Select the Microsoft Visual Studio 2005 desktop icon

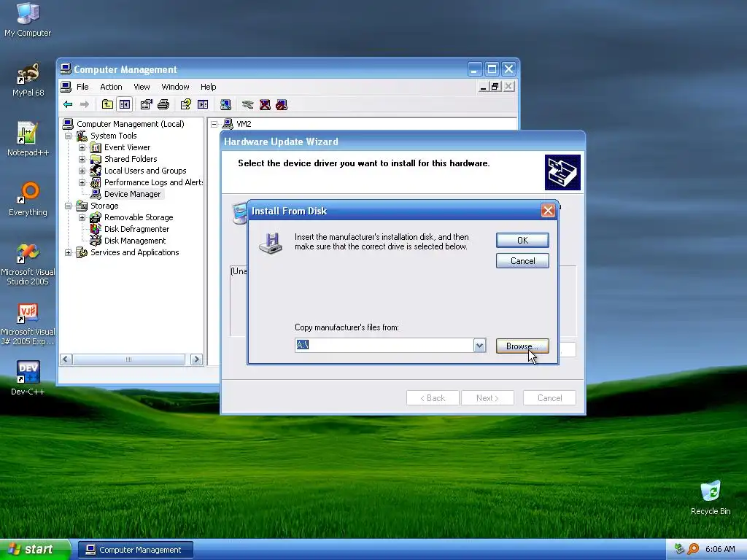[x=28, y=264]
